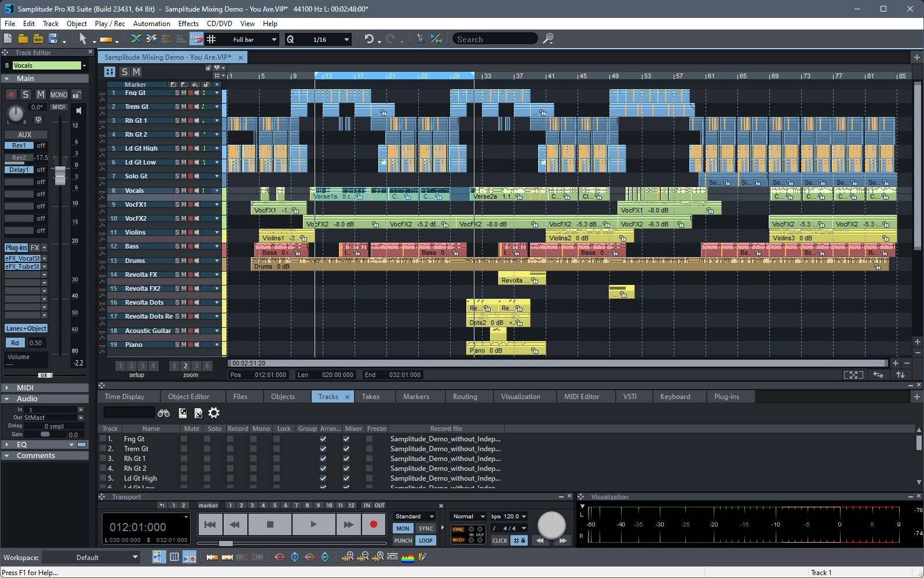Open Tracks panel settings gear

tap(214, 413)
